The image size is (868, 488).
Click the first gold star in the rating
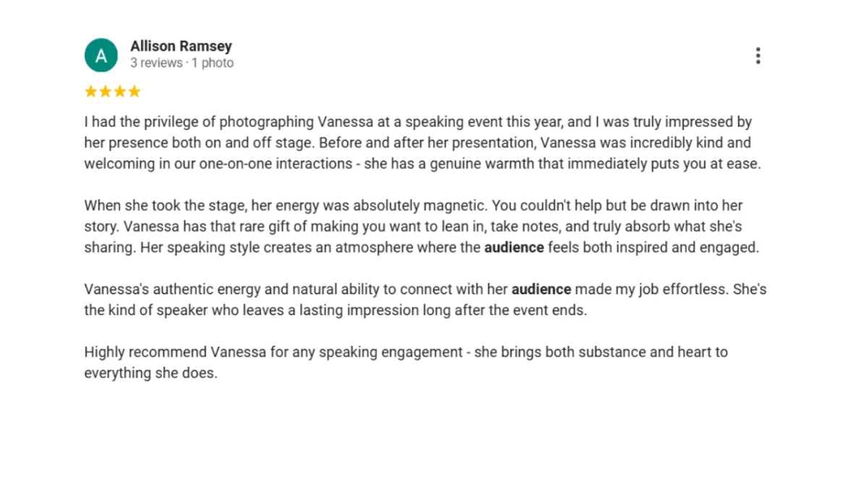(x=90, y=92)
